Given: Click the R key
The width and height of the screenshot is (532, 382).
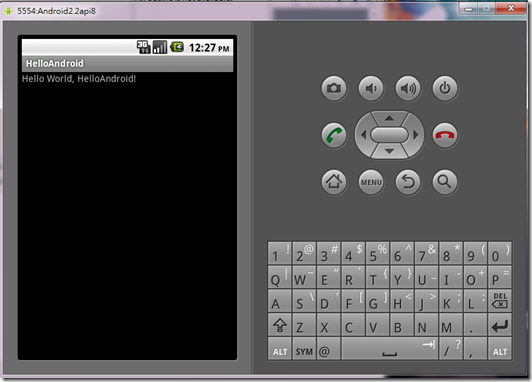Looking at the screenshot, I should [x=353, y=277].
